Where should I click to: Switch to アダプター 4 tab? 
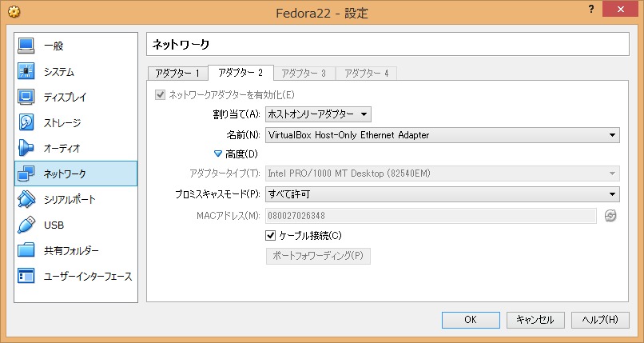(367, 73)
